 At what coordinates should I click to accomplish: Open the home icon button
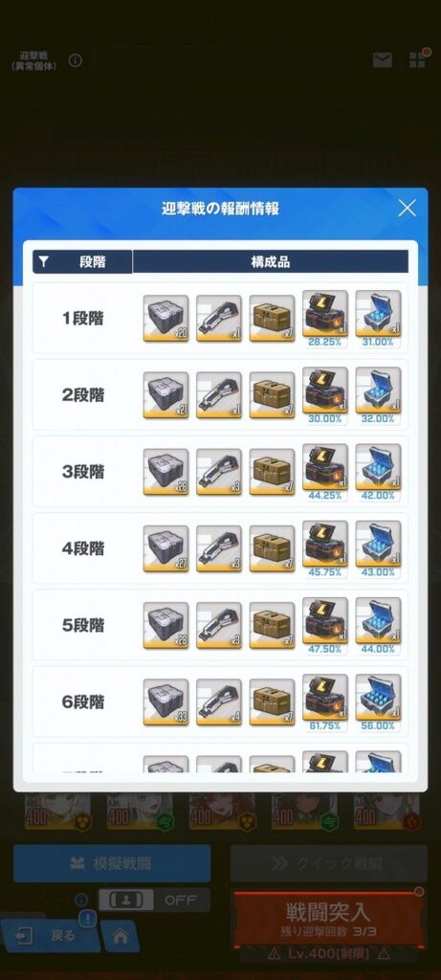(120, 936)
